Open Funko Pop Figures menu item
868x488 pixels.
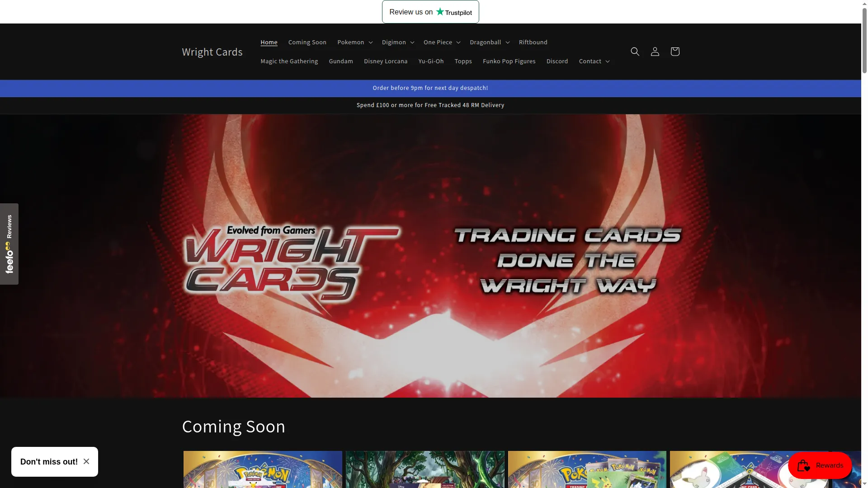coord(509,61)
